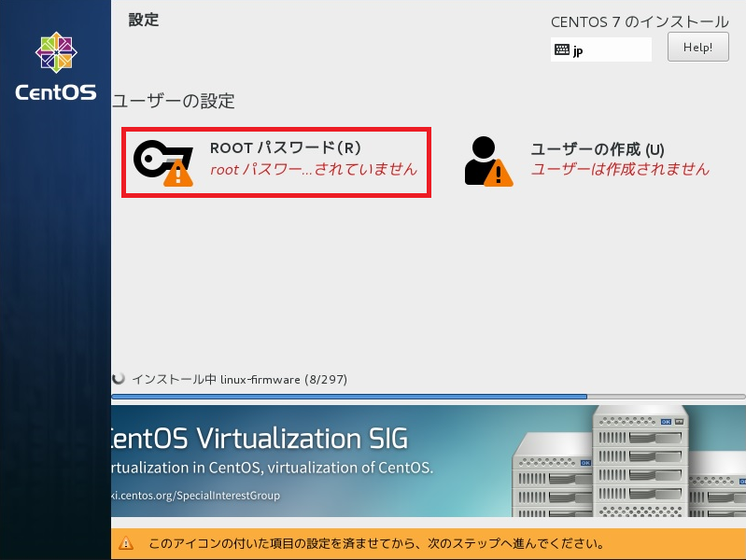Click the jp keyboard layout indicator
The image size is (746, 560).
[x=601, y=49]
